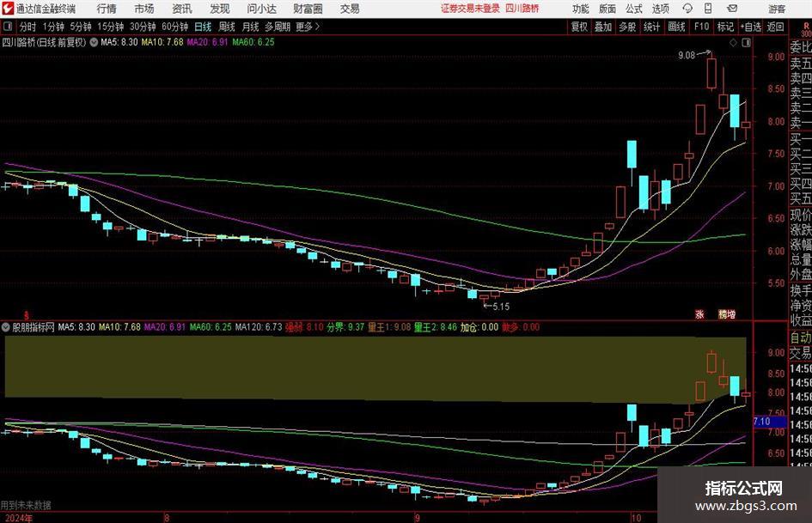Click the 用到未来数据 notice text
This screenshot has width=812, height=523.
click(x=26, y=505)
